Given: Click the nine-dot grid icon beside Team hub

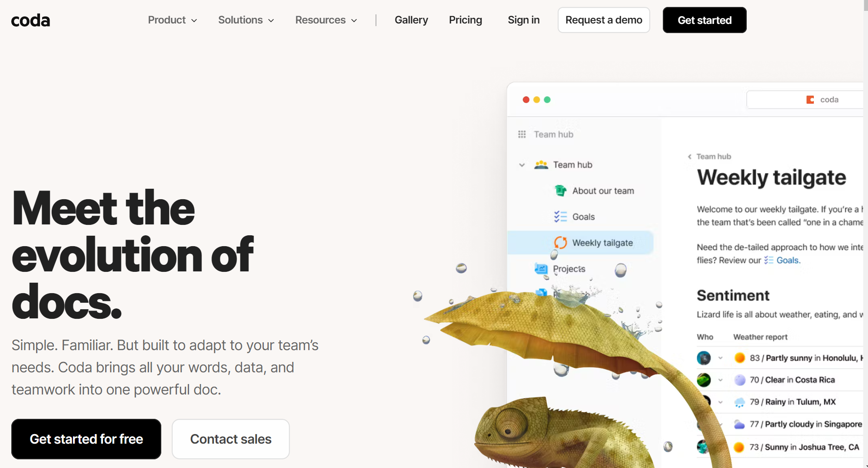Looking at the screenshot, I should tap(522, 134).
